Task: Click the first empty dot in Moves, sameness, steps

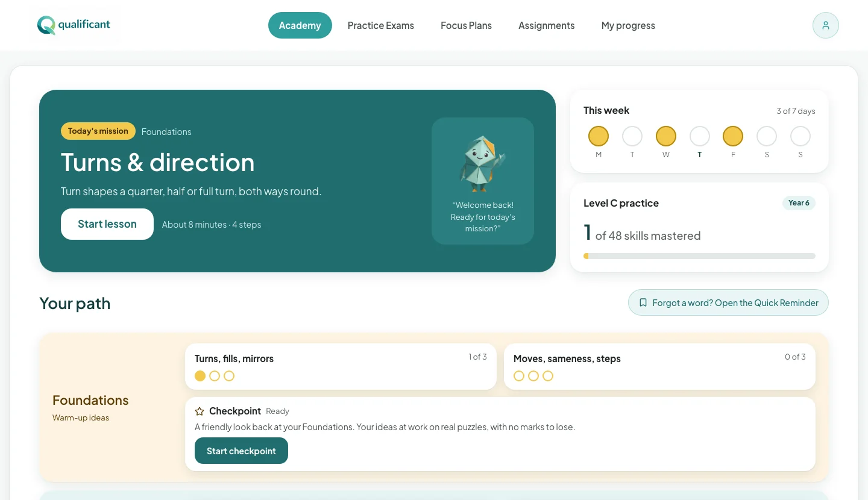Action: pyautogui.click(x=519, y=376)
